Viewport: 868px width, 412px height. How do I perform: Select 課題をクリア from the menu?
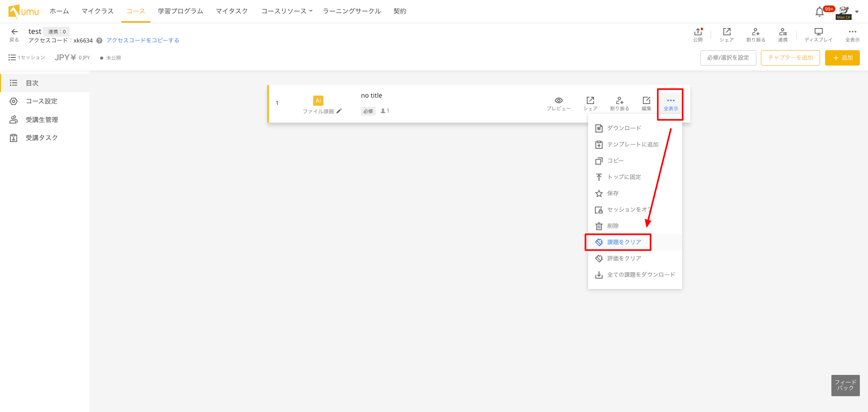click(624, 242)
